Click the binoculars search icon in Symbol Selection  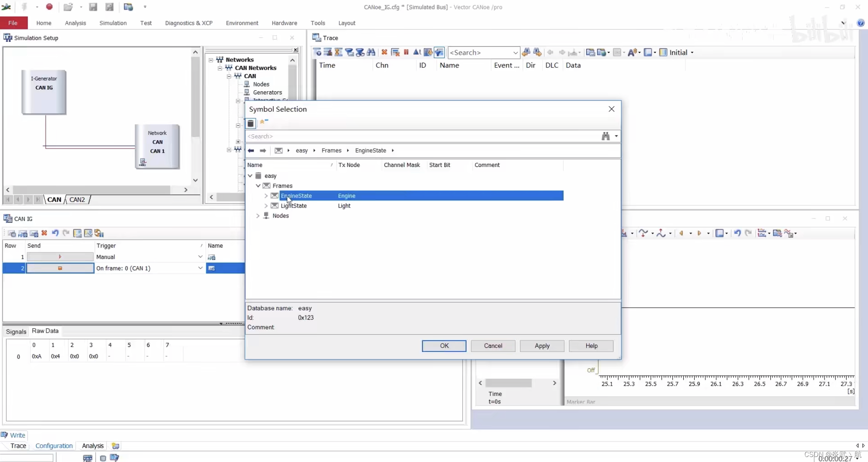tap(605, 136)
